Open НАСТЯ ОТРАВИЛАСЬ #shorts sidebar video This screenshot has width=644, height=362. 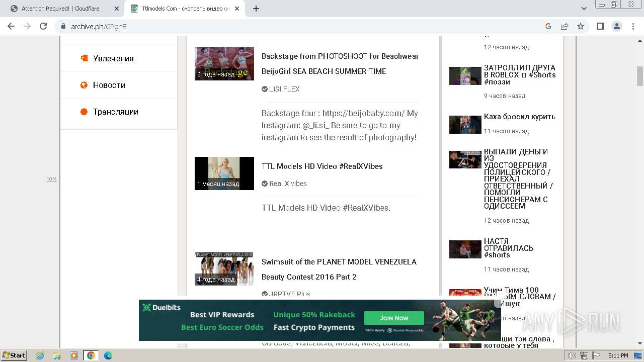click(509, 248)
